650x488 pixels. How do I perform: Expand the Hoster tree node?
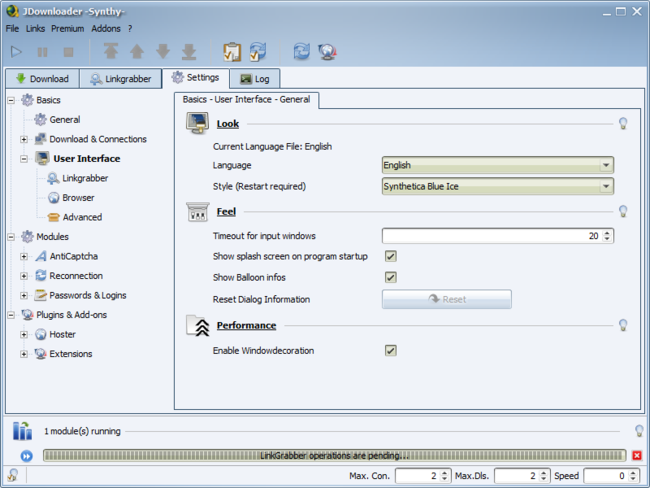[x=24, y=335]
